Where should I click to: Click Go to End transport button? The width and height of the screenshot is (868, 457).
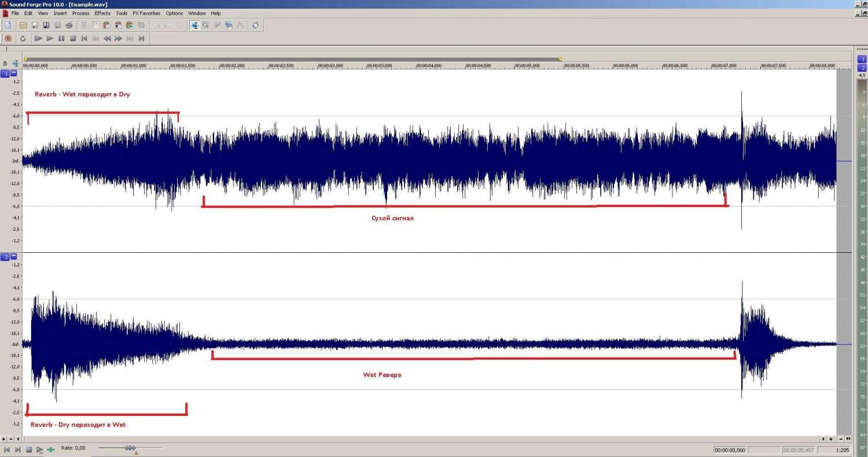tap(141, 38)
